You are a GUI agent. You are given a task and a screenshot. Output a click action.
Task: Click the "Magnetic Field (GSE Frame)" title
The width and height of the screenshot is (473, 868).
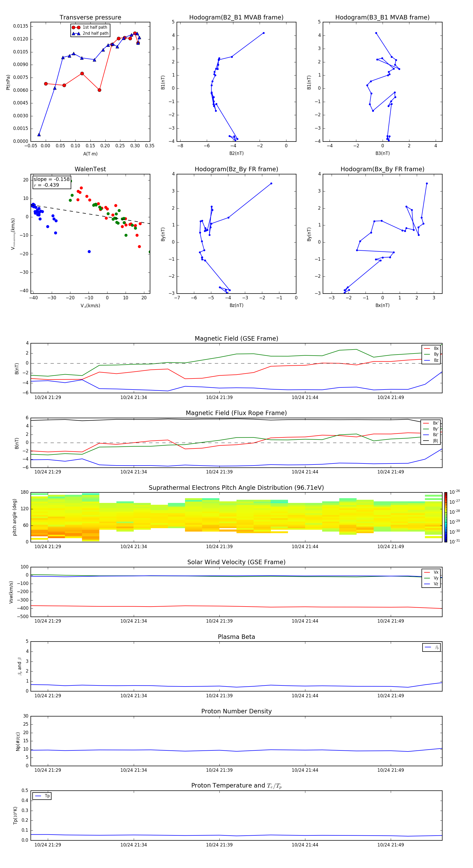click(236, 339)
